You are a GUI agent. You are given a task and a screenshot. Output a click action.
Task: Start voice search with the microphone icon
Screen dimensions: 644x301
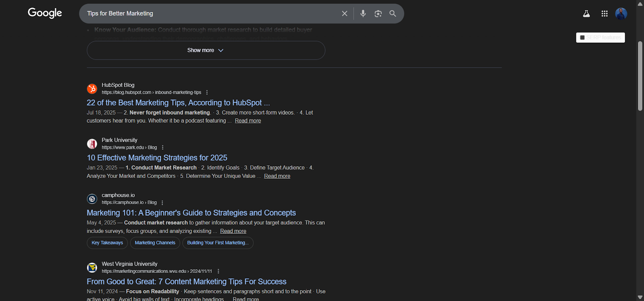363,14
